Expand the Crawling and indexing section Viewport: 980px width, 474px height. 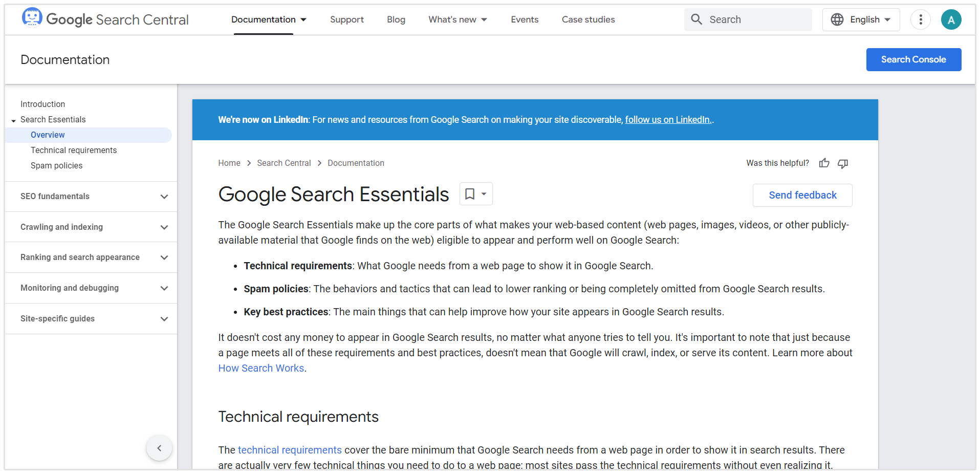pyautogui.click(x=164, y=227)
